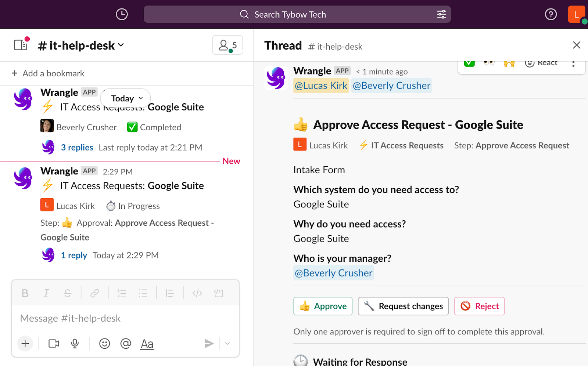Click the Request changes button
Image resolution: width=588 pixels, height=366 pixels.
tap(403, 306)
